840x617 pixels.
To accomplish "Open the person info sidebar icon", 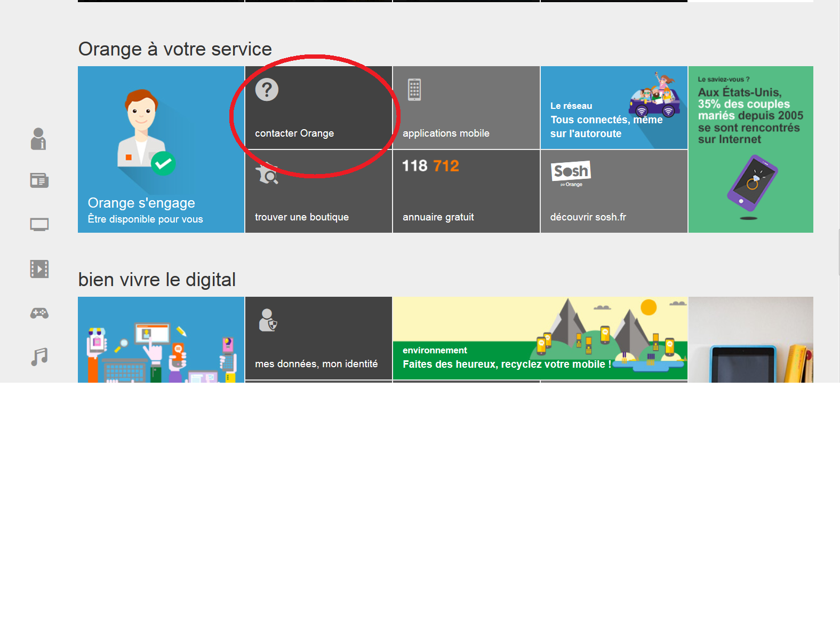I will tap(38, 139).
